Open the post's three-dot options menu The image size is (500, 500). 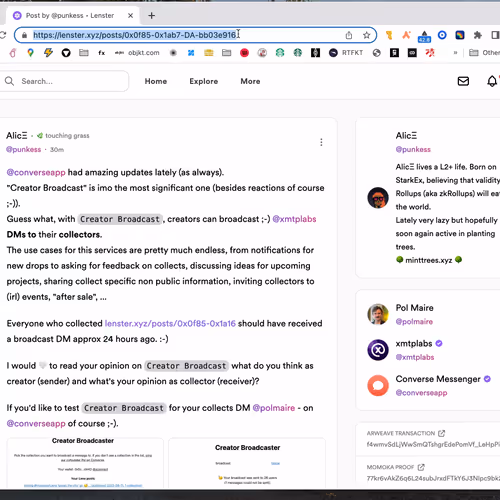pyautogui.click(x=321, y=142)
